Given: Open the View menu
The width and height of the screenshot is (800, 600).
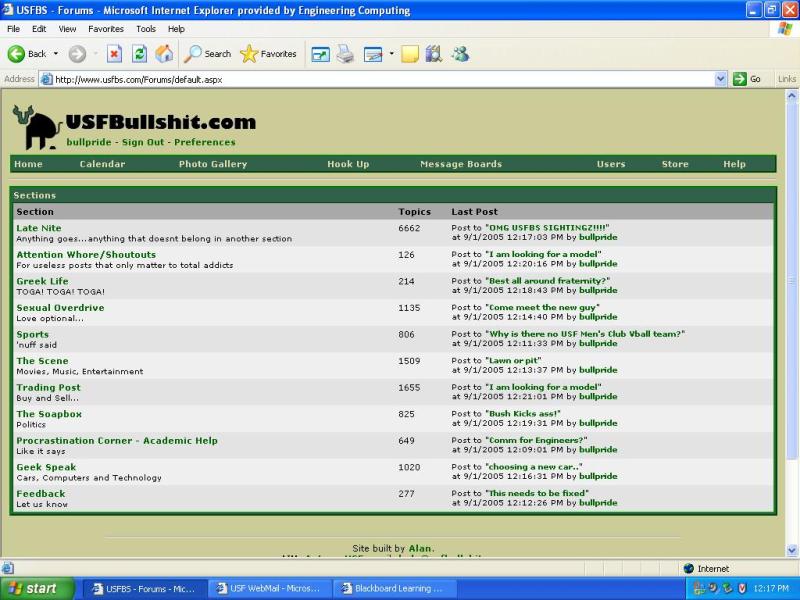Looking at the screenshot, I should coord(67,29).
